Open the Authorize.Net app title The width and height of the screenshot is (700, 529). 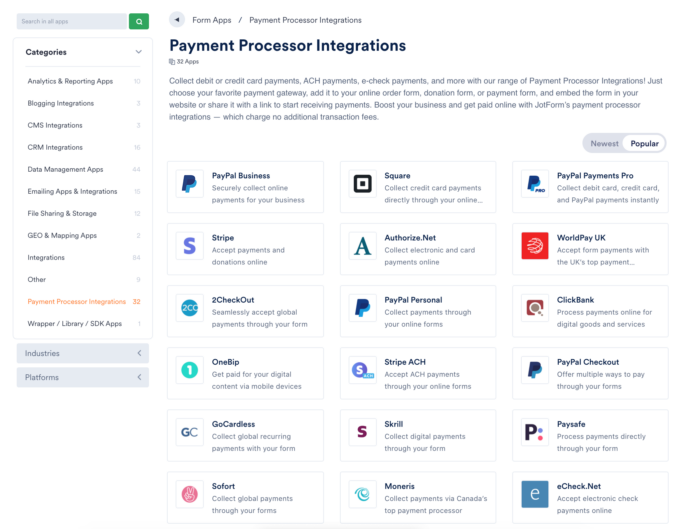tap(410, 237)
